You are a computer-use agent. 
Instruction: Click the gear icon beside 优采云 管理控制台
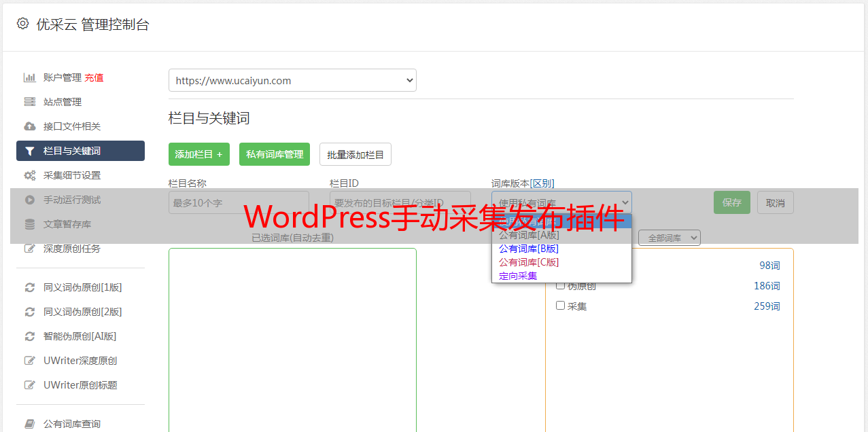coord(23,24)
